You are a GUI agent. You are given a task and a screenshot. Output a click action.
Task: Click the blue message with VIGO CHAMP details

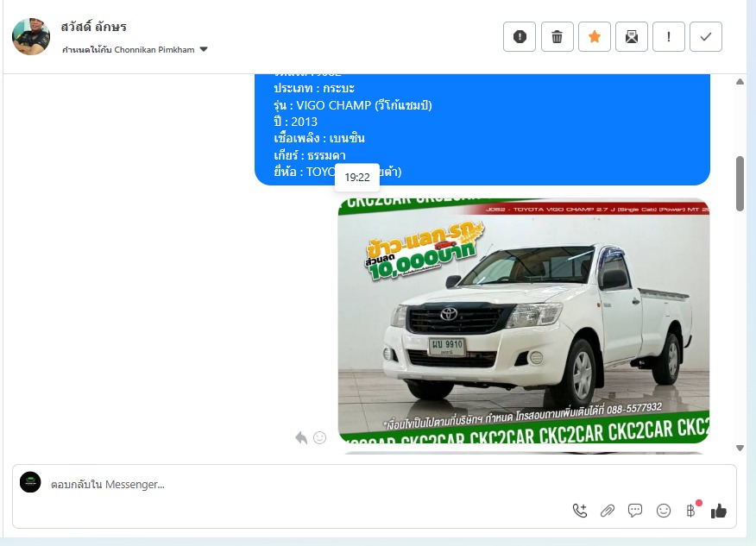coord(482,129)
